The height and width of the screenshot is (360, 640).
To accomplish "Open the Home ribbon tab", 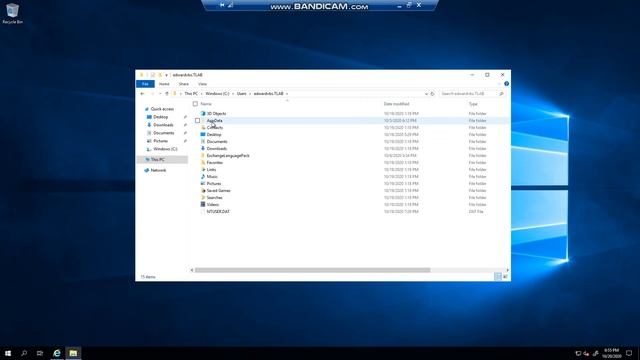I will 164,84.
